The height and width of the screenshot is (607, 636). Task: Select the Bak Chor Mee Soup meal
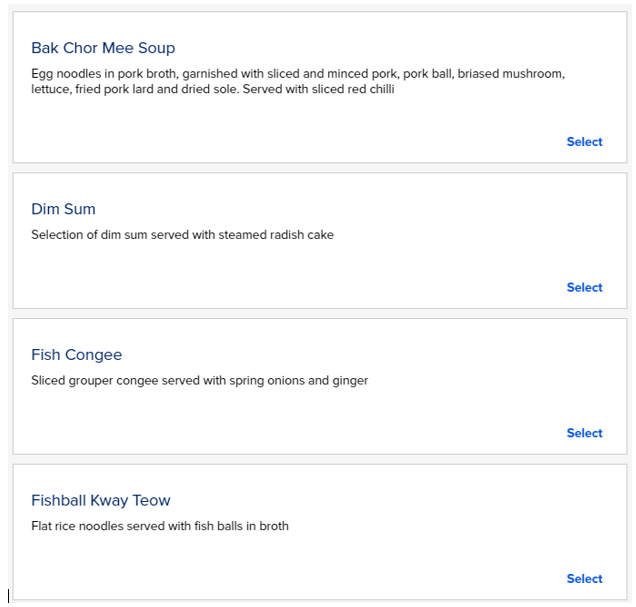click(584, 142)
